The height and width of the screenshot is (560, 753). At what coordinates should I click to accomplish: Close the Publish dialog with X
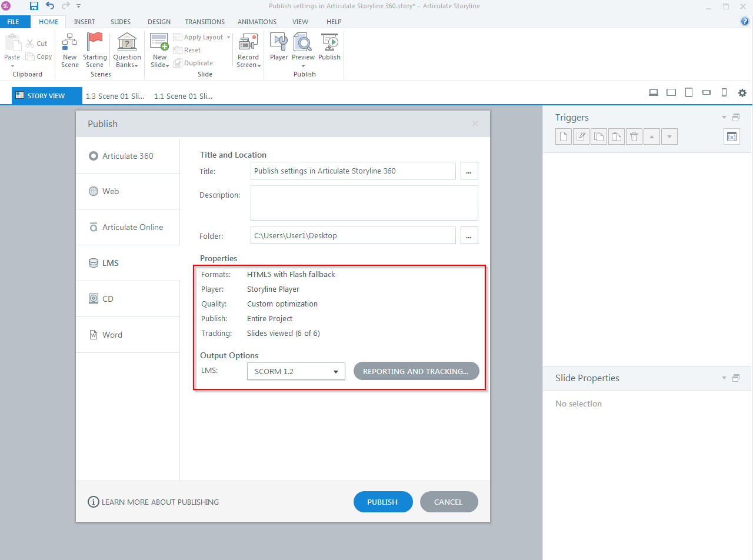tap(475, 124)
